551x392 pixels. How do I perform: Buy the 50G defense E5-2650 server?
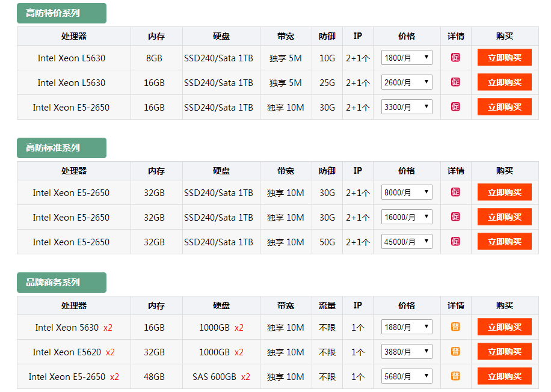coord(504,242)
